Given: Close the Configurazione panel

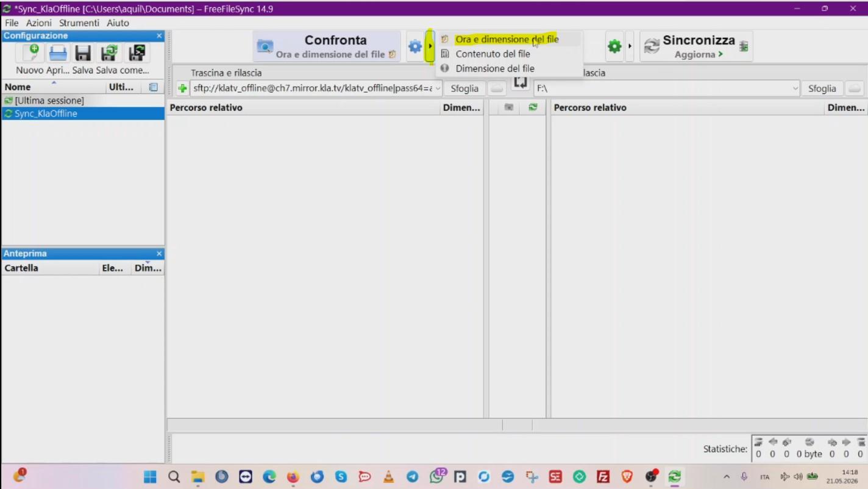Looking at the screenshot, I should (x=159, y=36).
